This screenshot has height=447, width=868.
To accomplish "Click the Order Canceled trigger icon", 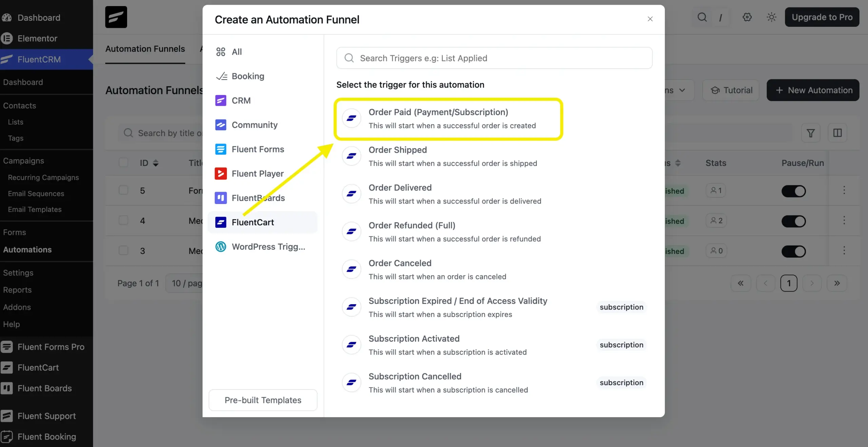I will [x=351, y=269].
